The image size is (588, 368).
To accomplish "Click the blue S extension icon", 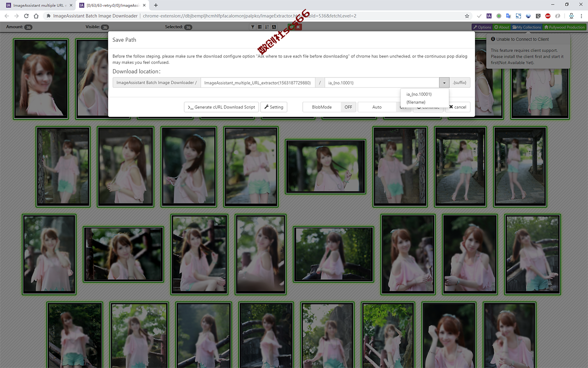I will 518,16.
